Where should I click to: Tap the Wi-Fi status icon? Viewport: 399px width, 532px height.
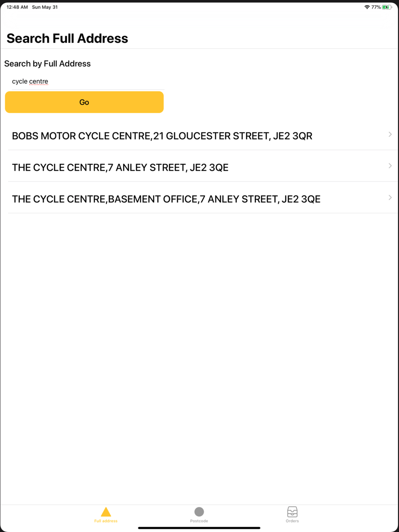point(367,7)
